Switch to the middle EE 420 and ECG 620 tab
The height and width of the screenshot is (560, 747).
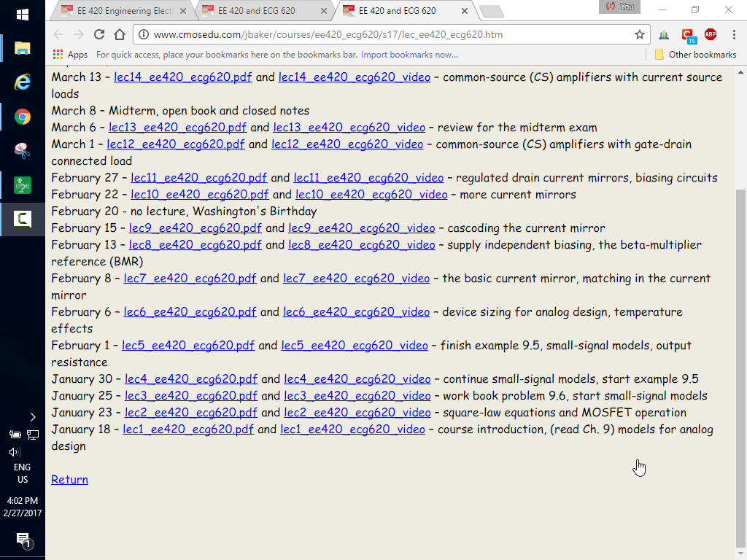click(x=263, y=11)
